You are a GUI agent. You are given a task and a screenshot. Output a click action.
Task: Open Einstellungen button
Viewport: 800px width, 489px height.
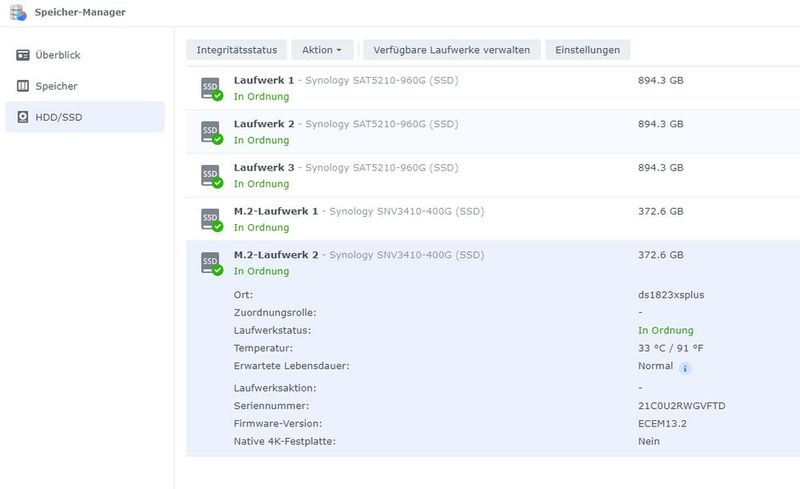588,50
